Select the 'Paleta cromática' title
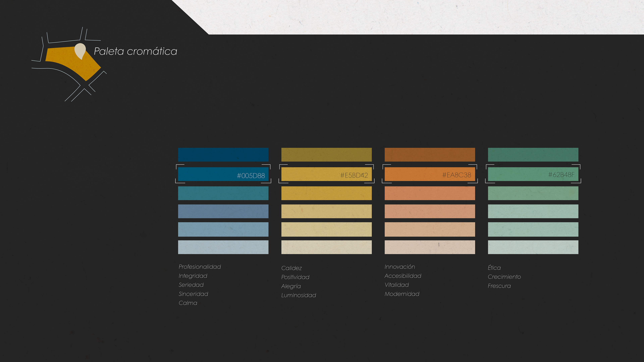The height and width of the screenshot is (362, 644). click(x=136, y=51)
